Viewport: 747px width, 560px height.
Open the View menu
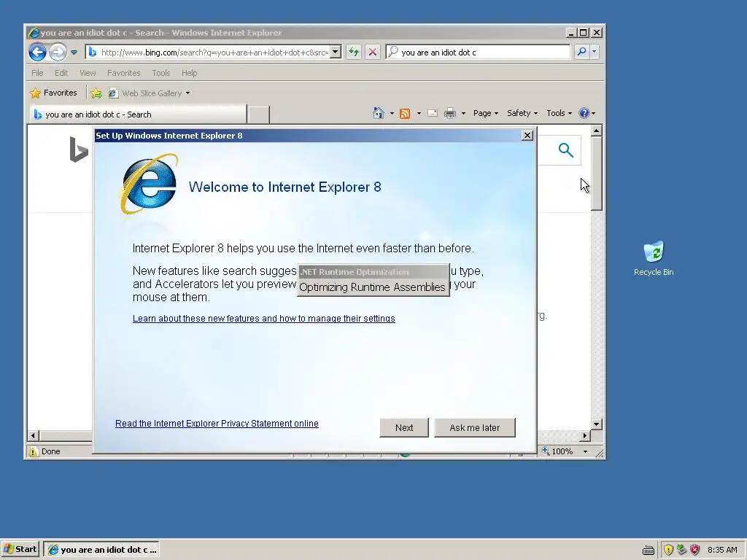[x=88, y=73]
